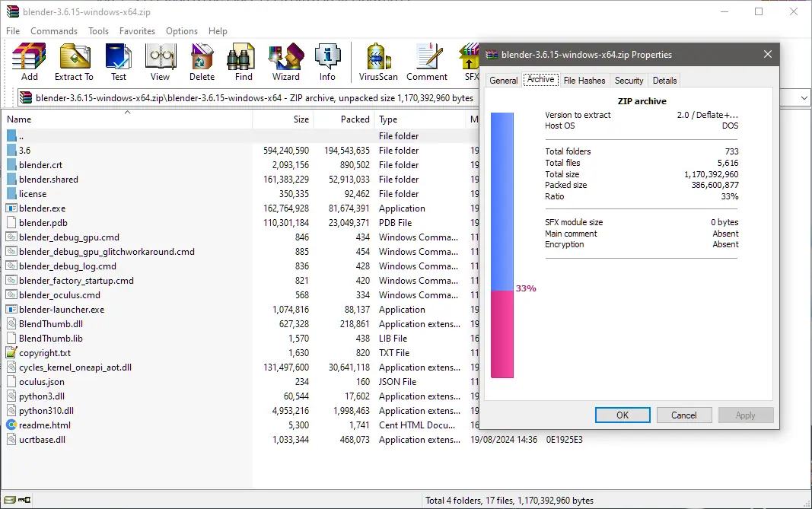Click the blender-launcher.exe icon
The width and height of the screenshot is (812, 509).
click(11, 309)
